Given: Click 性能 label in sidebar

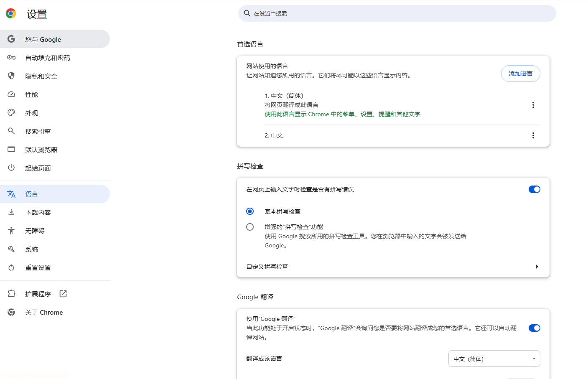Looking at the screenshot, I should click(x=31, y=94).
